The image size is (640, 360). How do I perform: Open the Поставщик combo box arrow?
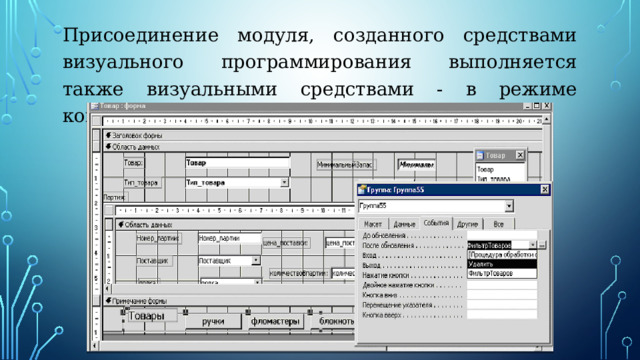(x=256, y=260)
